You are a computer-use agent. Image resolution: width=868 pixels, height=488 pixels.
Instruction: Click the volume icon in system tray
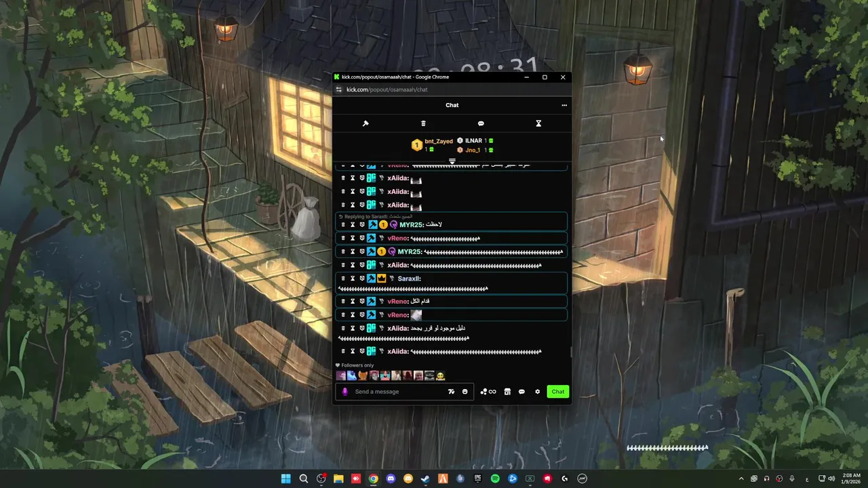(831, 479)
